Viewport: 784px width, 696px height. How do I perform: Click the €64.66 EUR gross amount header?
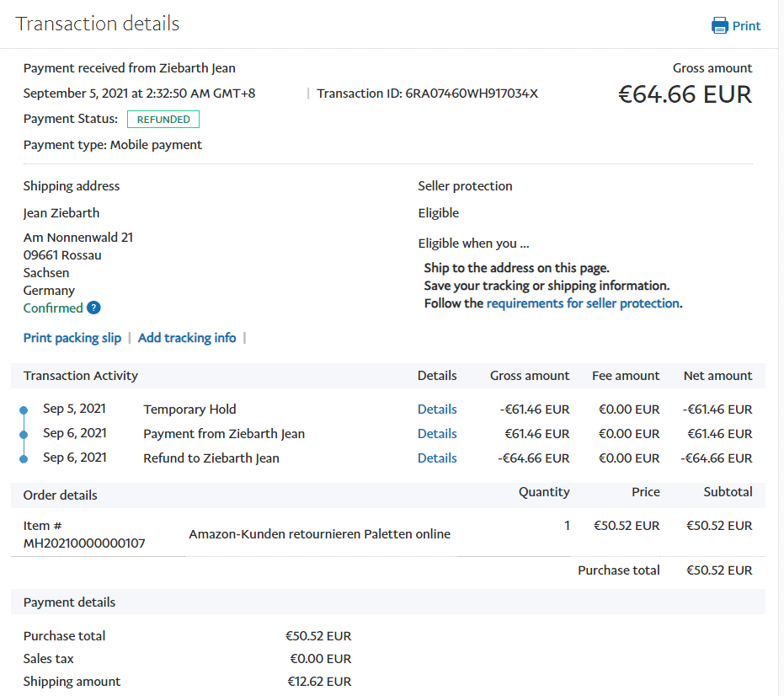685,94
